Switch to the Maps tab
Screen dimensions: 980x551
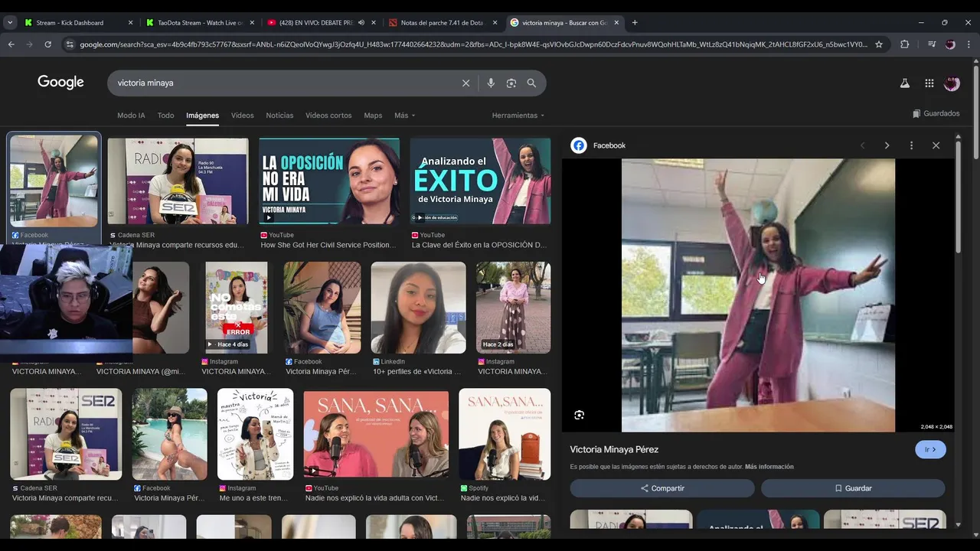[373, 116]
